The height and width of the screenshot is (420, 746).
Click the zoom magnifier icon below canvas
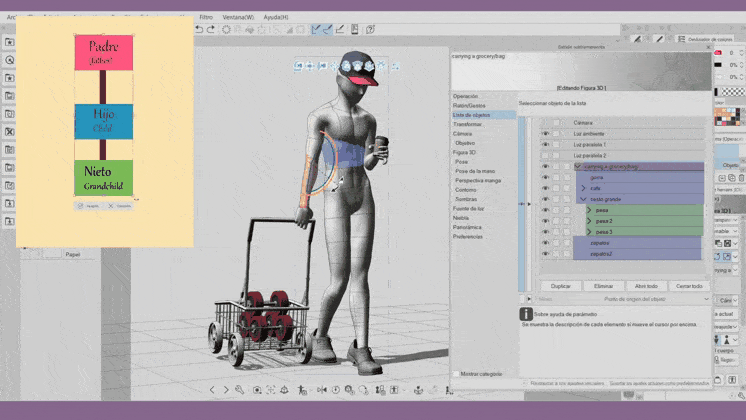tap(240, 389)
